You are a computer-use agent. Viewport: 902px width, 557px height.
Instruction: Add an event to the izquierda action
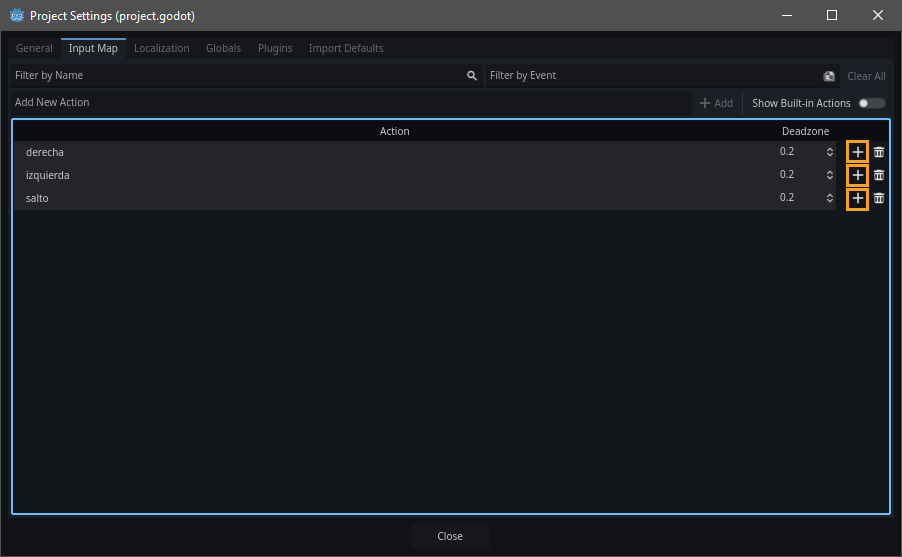(857, 175)
